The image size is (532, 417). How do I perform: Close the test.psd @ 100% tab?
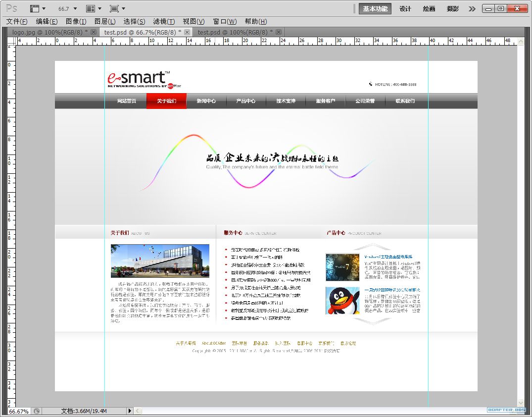tap(279, 32)
